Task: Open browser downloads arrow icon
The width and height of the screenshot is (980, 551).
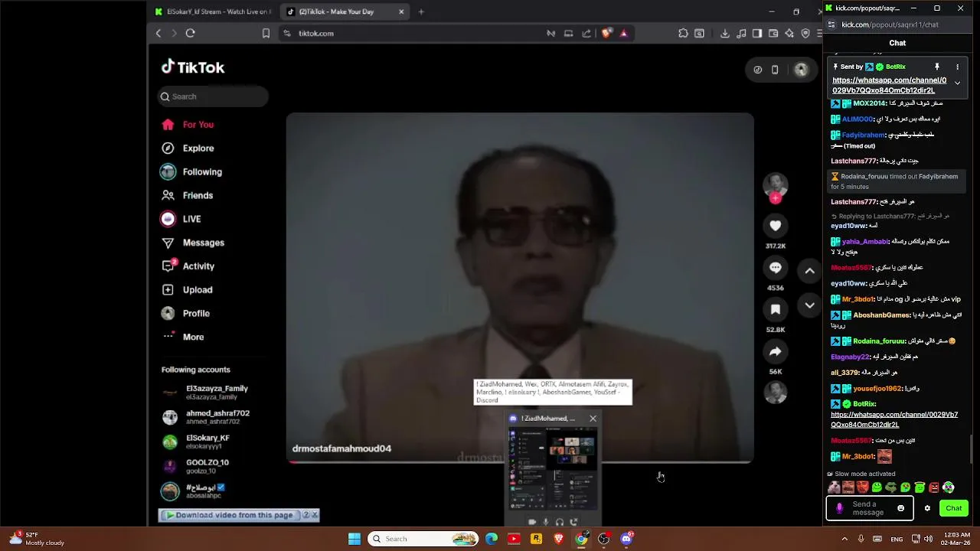Action: [x=724, y=33]
